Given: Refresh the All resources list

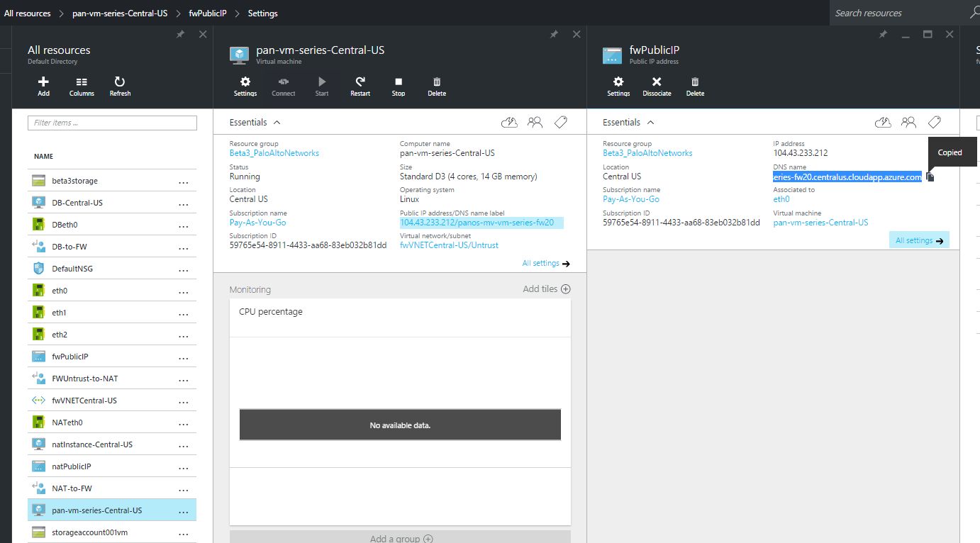Looking at the screenshot, I should (x=120, y=86).
